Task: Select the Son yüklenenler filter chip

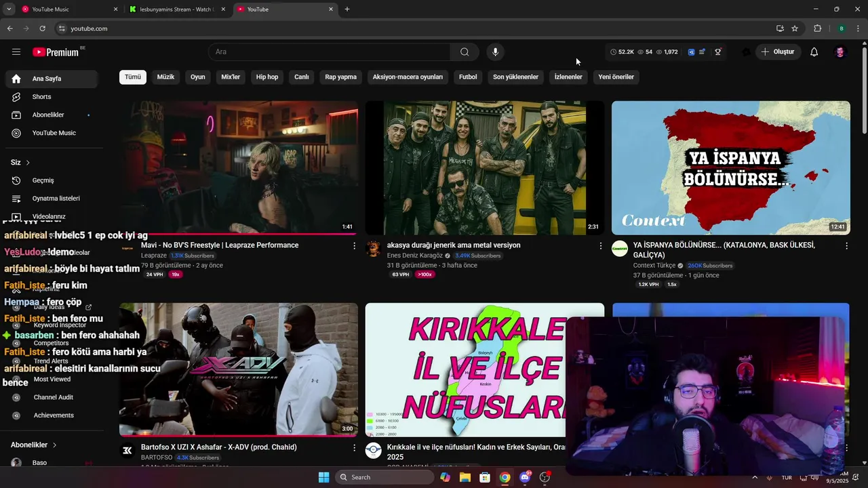Action: [x=515, y=77]
